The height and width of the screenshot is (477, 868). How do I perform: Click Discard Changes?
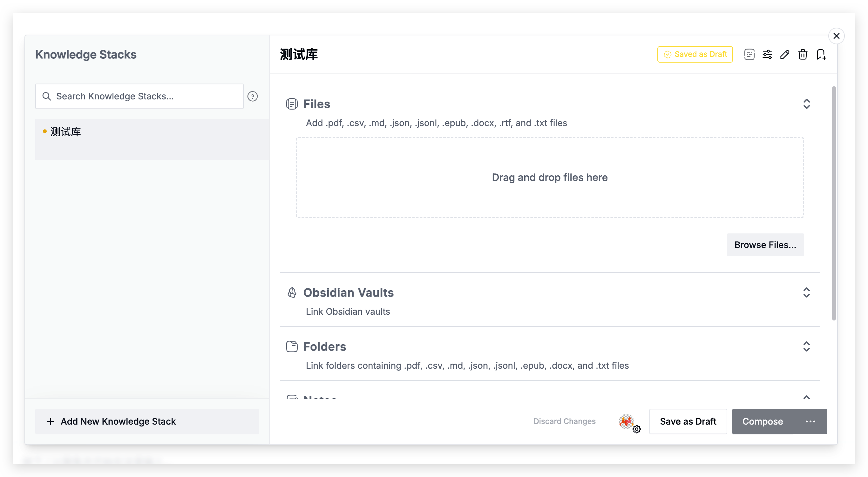pos(564,421)
